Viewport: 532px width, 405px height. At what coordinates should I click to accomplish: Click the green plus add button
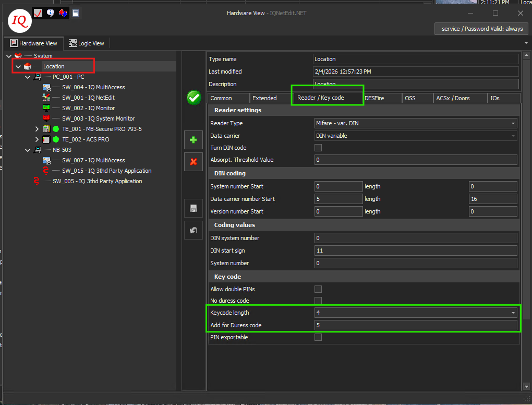pos(194,140)
